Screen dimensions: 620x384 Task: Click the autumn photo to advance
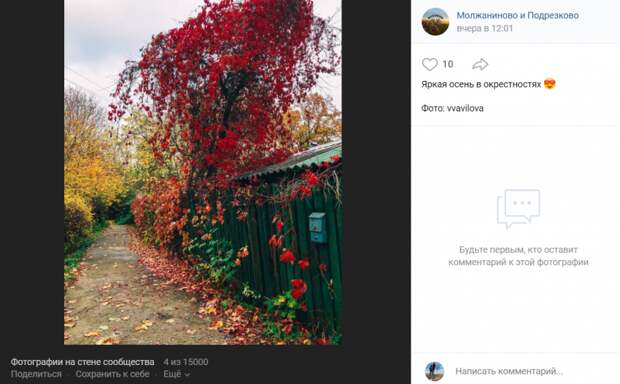[203, 172]
